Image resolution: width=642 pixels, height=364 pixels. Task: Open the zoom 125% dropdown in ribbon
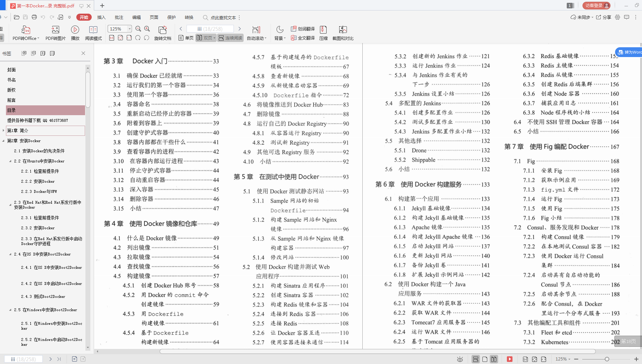130,29
